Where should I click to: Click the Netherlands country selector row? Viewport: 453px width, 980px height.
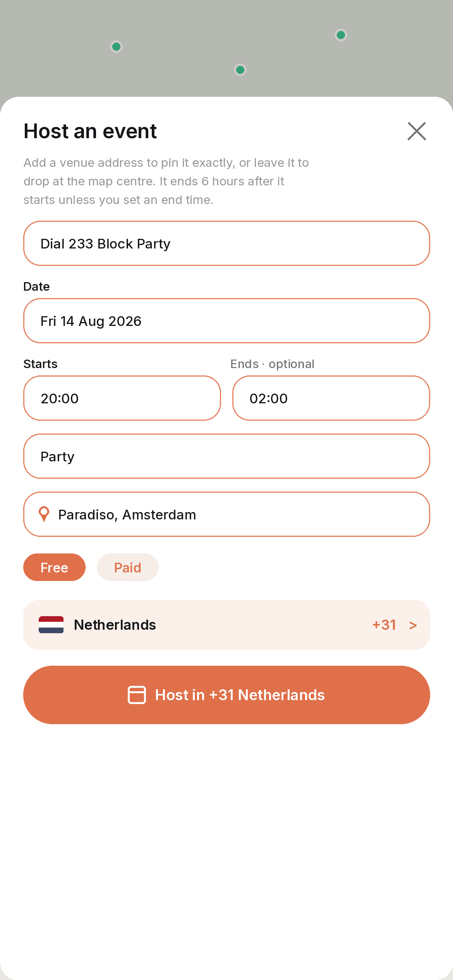[226, 625]
